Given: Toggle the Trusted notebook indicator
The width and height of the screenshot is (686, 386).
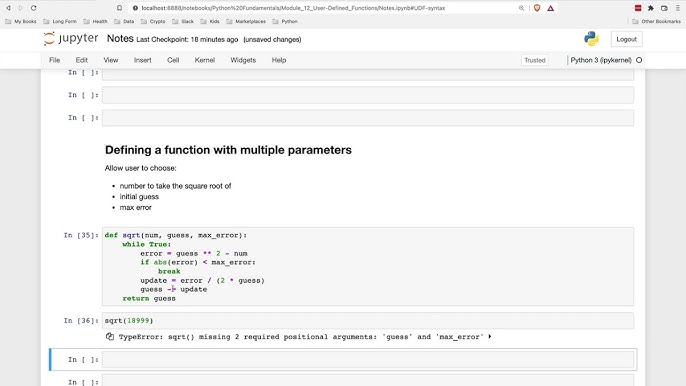Looking at the screenshot, I should pos(535,60).
